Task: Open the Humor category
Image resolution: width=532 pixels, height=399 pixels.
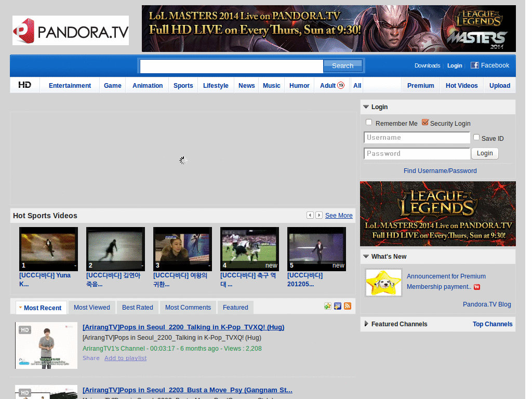Action: (x=299, y=86)
